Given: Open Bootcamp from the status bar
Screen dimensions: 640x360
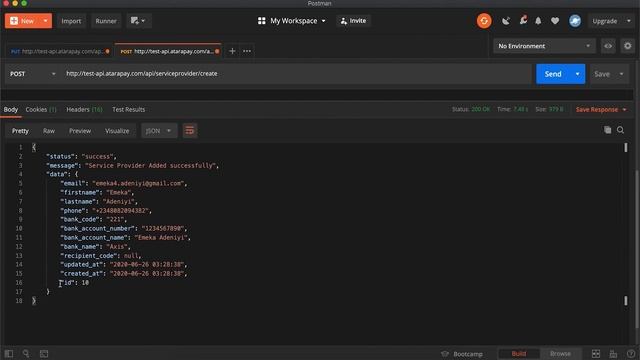Looking at the screenshot, I should [x=462, y=354].
